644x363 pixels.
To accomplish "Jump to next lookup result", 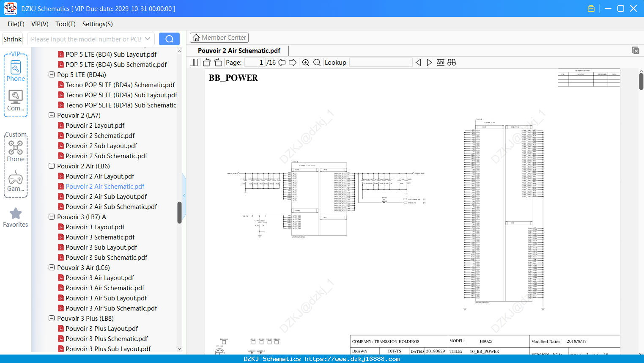I will click(429, 62).
